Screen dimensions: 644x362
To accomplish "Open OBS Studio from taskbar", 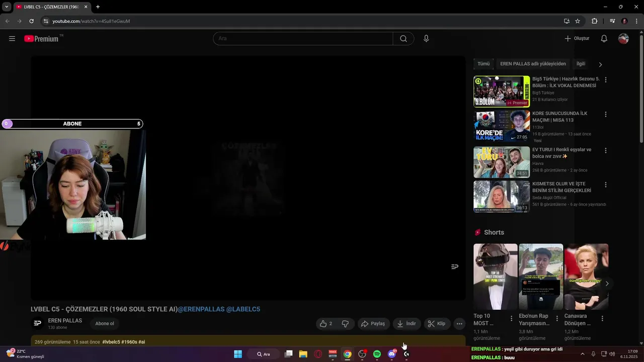I will [362, 354].
